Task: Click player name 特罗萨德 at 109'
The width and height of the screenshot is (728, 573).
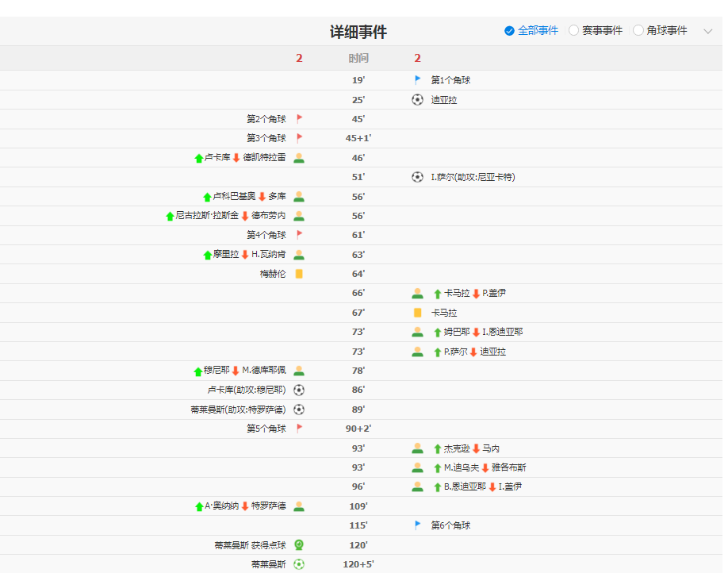Action: pos(268,506)
